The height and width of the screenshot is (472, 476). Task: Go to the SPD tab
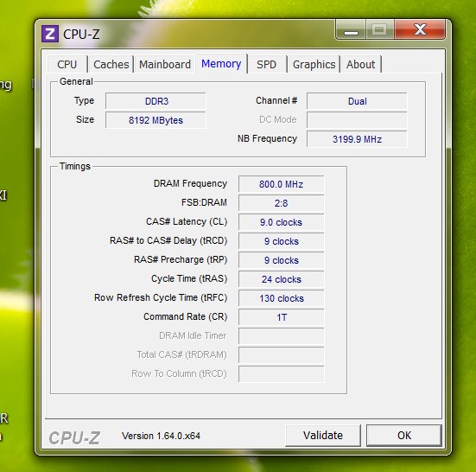click(266, 64)
